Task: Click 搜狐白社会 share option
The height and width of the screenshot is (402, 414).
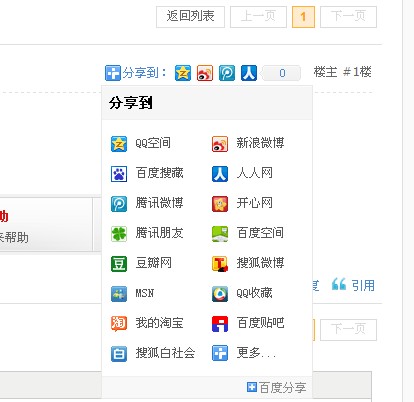Action: tap(153, 353)
